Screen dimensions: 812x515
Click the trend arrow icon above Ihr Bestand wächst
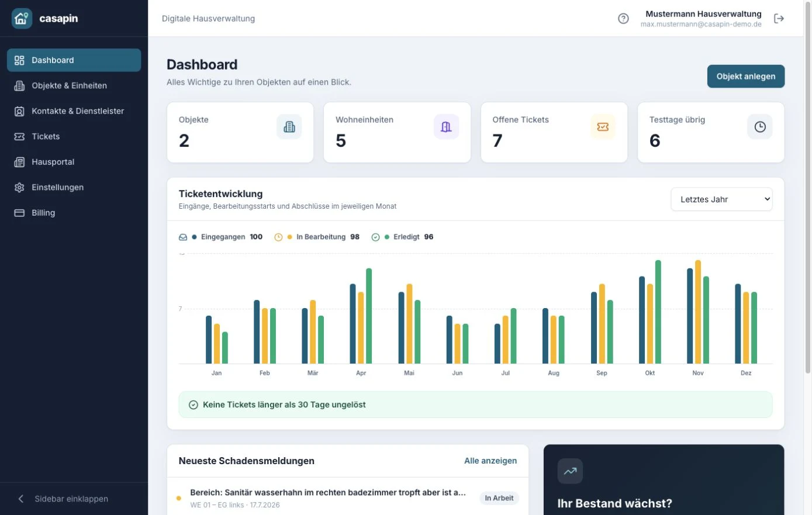click(570, 471)
